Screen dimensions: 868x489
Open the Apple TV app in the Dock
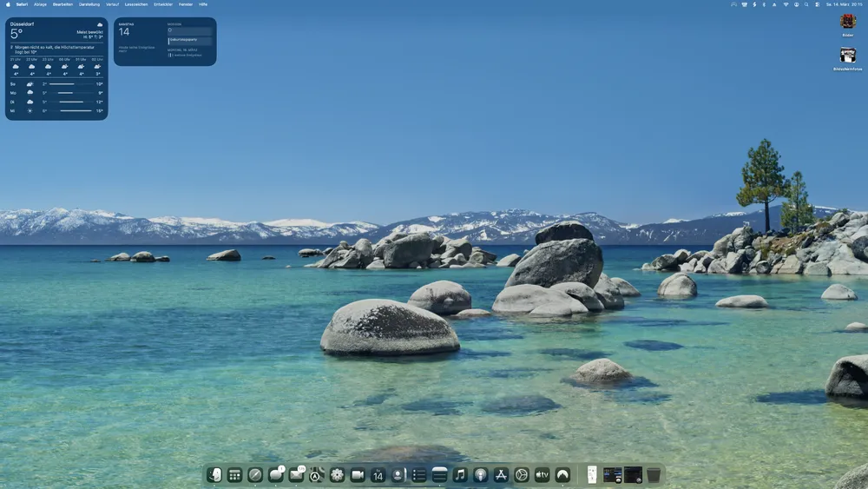(542, 475)
